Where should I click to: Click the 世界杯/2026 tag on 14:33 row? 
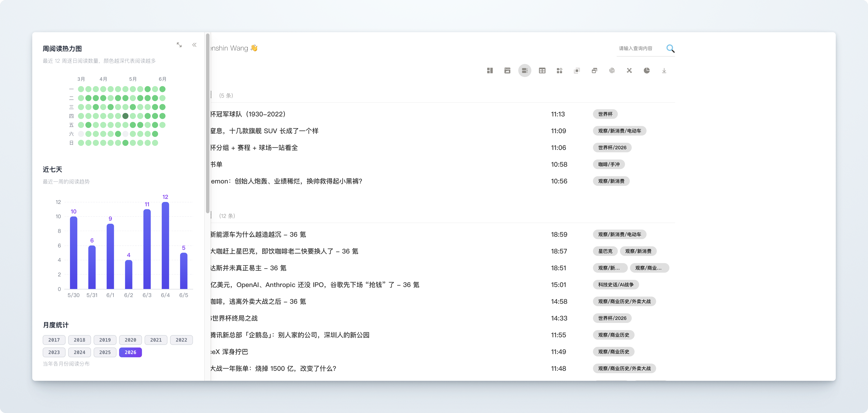[x=612, y=318]
